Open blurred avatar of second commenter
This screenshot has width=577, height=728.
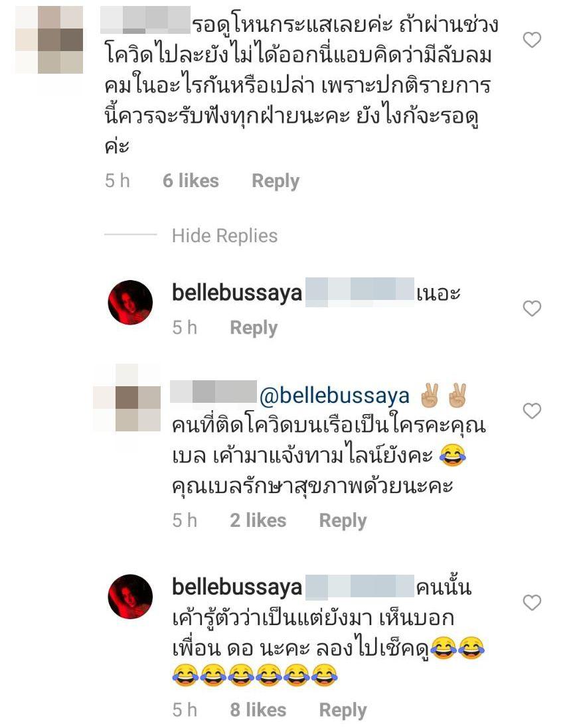127,398
